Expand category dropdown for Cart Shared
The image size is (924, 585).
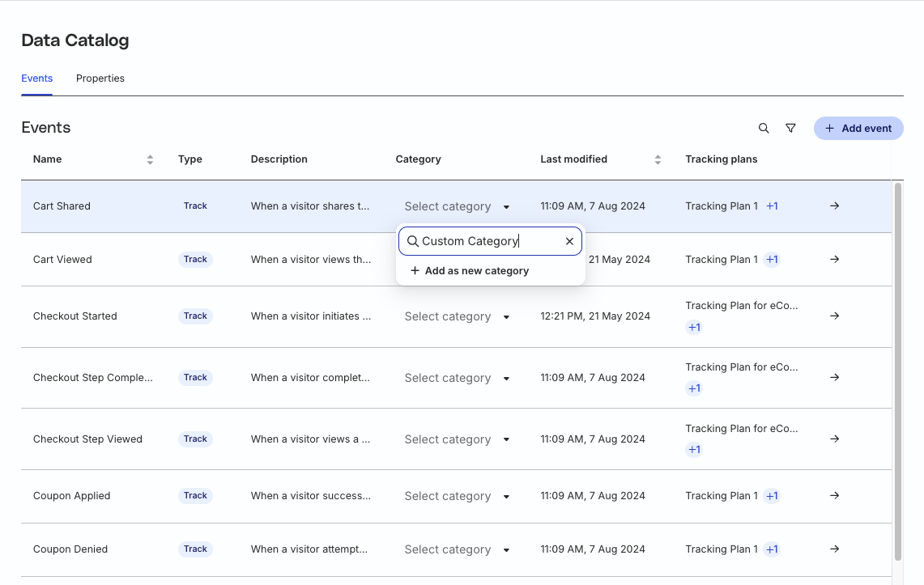[x=457, y=206]
